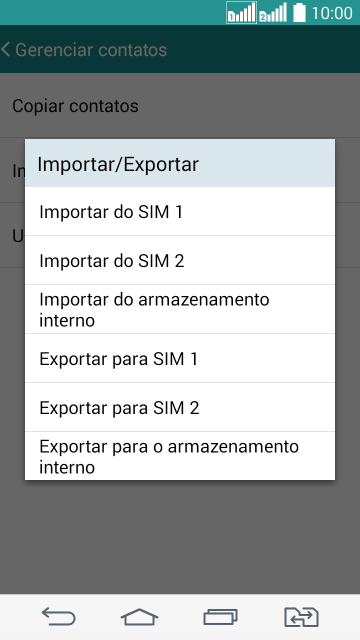Dismiss dialog by tapping dimmed area below

pos(180,537)
